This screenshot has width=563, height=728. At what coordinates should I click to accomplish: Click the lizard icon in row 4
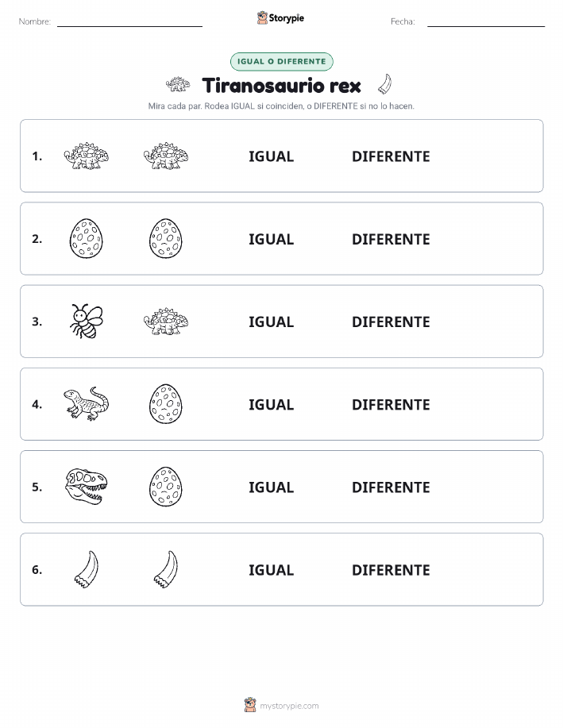[x=86, y=404]
